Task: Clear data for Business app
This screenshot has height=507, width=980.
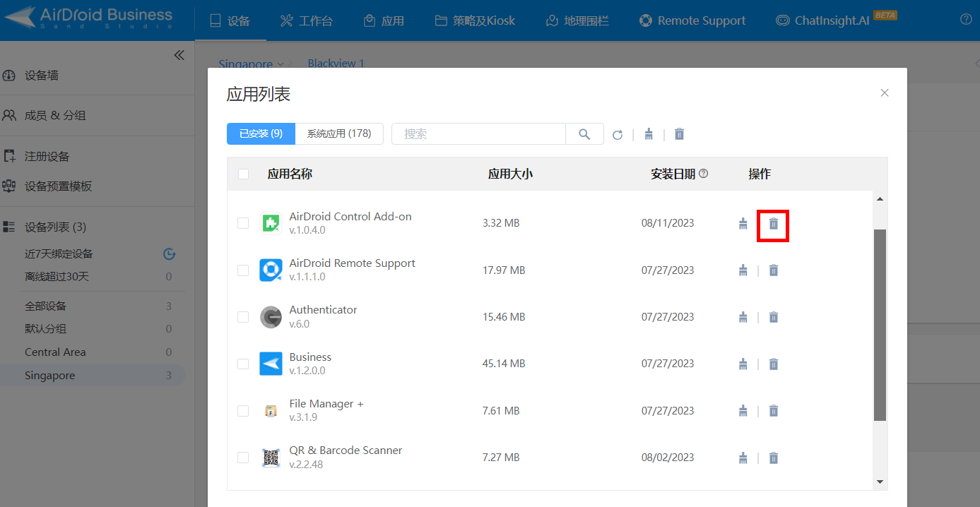Action: click(743, 364)
